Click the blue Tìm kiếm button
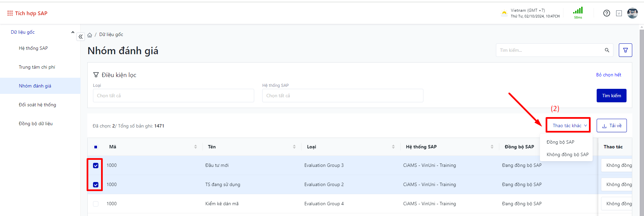Image resolution: width=644 pixels, height=216 pixels. [611, 96]
